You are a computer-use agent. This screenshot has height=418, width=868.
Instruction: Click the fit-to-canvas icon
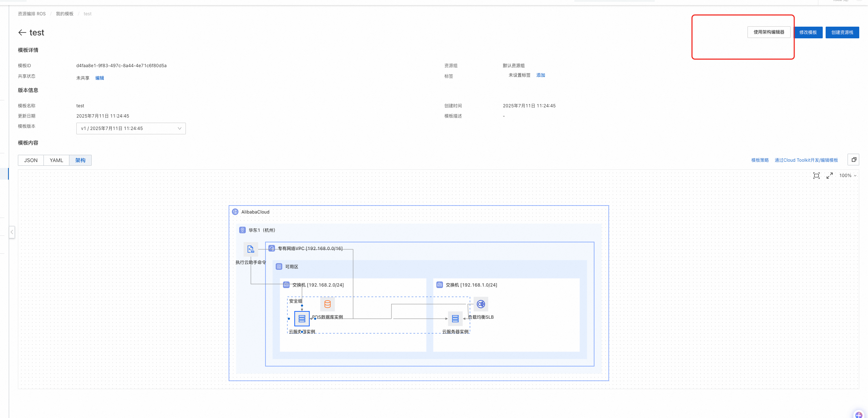point(817,176)
